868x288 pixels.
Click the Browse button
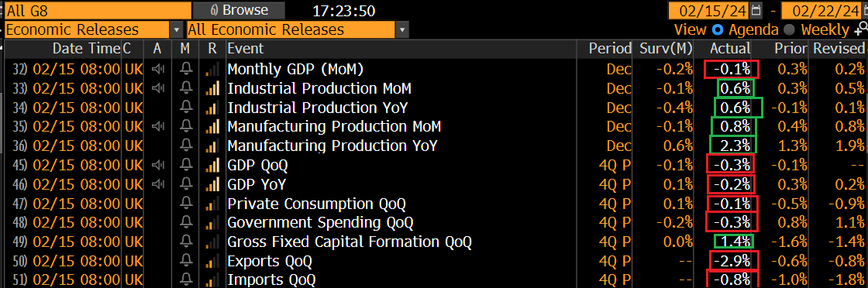click(x=239, y=10)
